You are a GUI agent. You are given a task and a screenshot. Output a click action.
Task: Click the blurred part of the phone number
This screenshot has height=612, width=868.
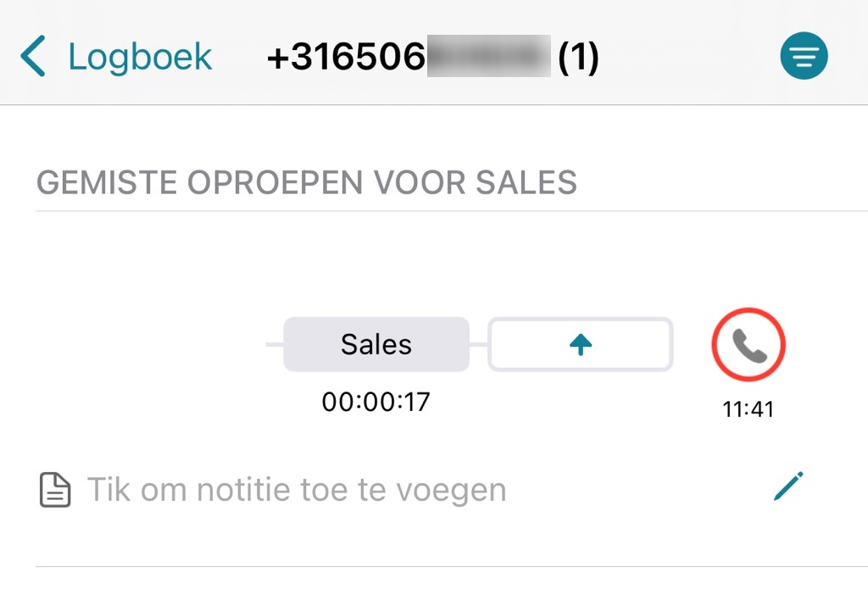tap(488, 58)
